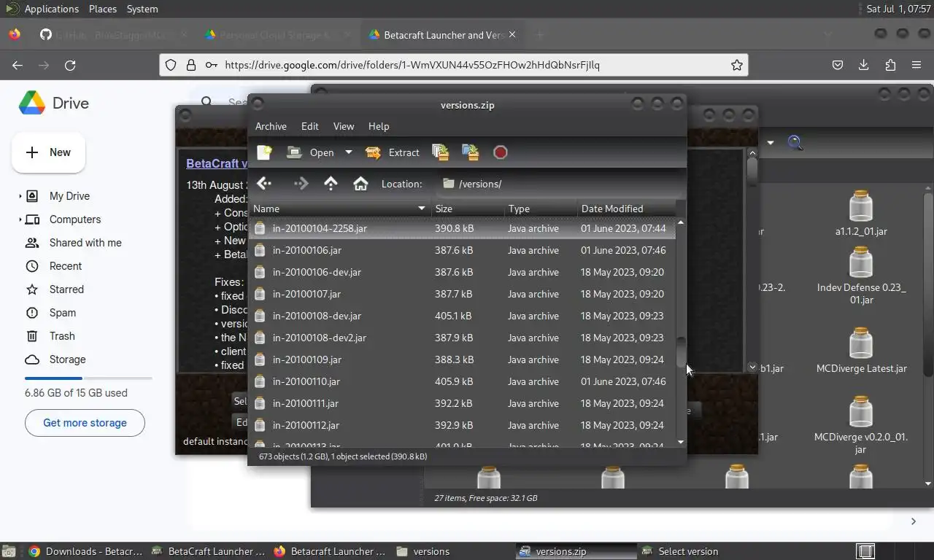This screenshot has width=934, height=560.
Task: Select in-20100104-2258.jar file row
Action: pos(462,228)
